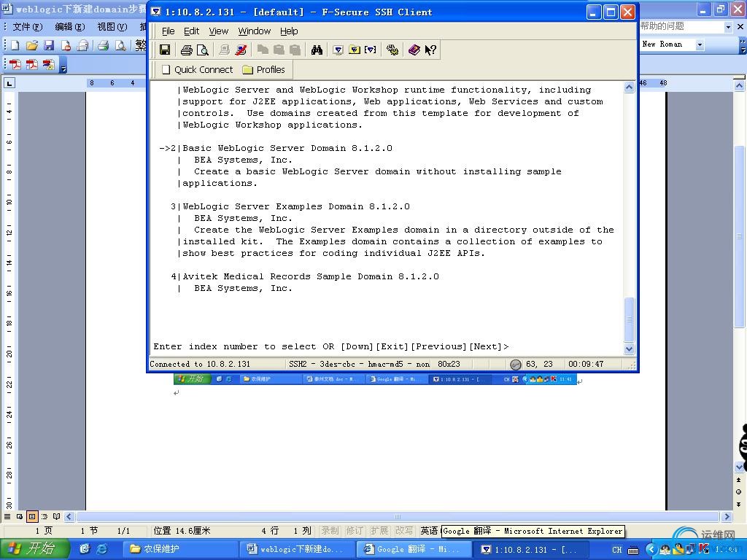Switch Word to reading layout view button
747x560 pixels.
click(x=57, y=516)
